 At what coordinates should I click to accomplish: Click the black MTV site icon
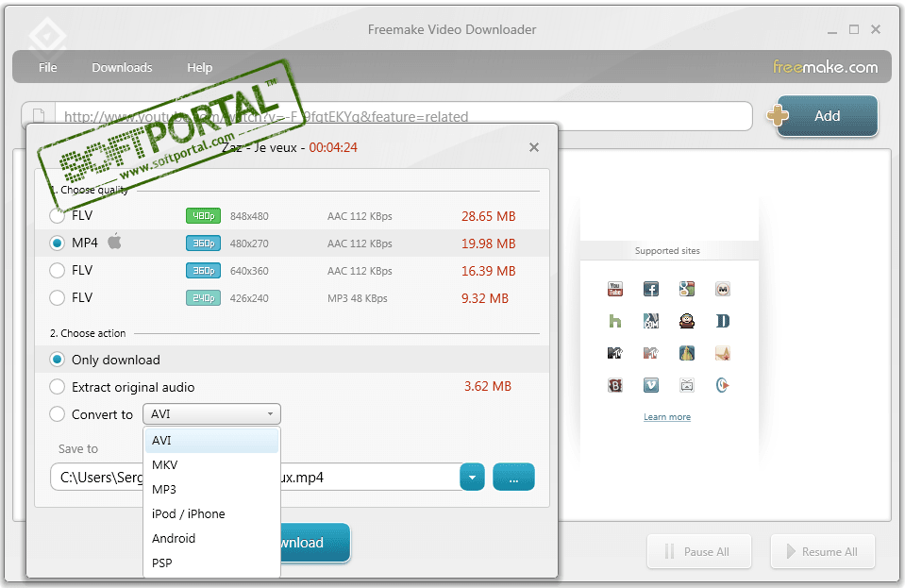(615, 353)
